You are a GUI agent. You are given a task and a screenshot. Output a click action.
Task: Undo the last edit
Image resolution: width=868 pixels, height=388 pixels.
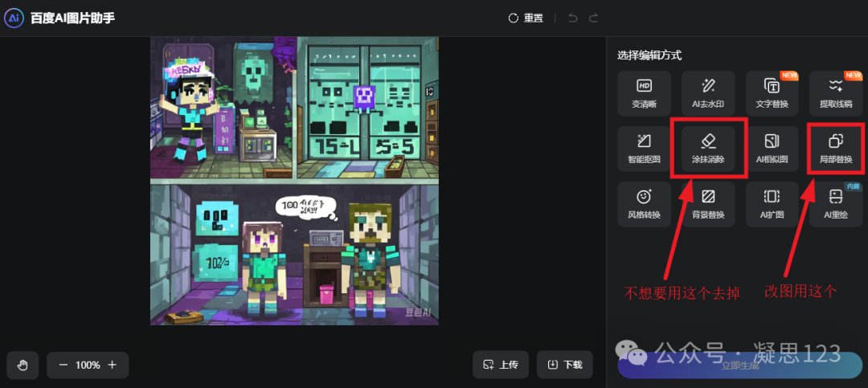[x=573, y=18]
